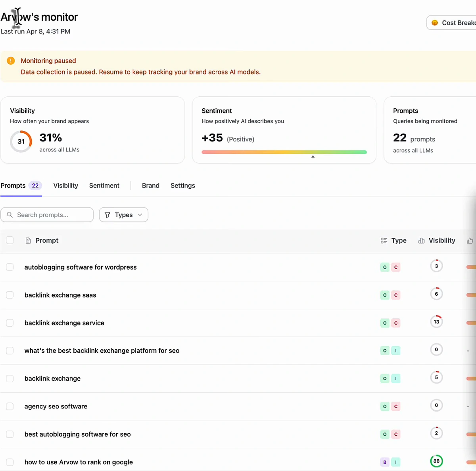Click I badge in how to use Arvow row
This screenshot has height=471, width=476.
tap(396, 462)
